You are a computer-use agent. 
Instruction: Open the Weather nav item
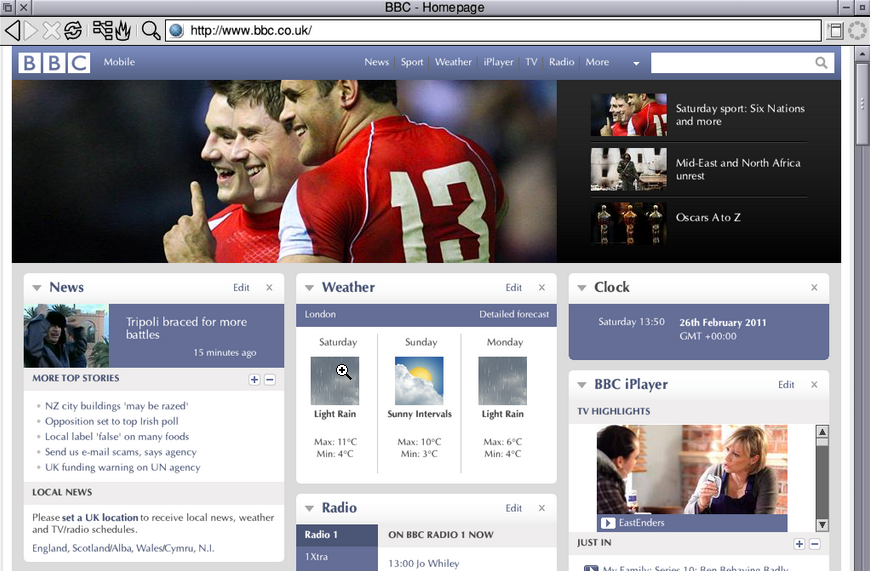[453, 62]
